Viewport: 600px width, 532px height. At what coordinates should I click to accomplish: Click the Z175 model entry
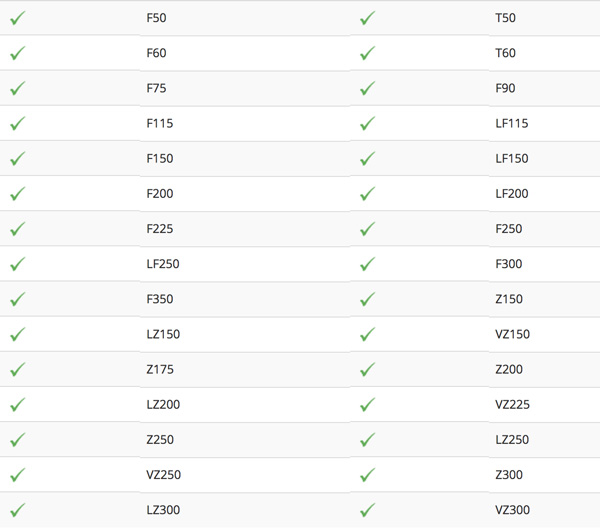click(x=160, y=369)
